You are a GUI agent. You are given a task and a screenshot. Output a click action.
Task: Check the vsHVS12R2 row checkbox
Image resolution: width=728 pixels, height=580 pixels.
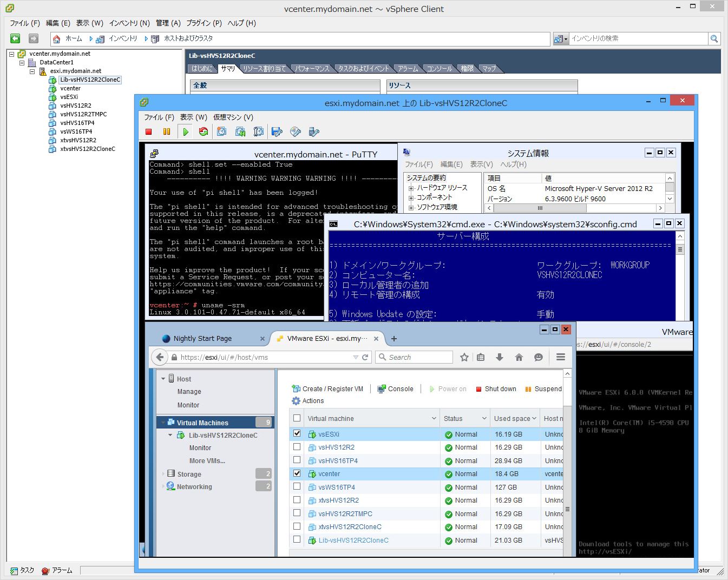(297, 447)
